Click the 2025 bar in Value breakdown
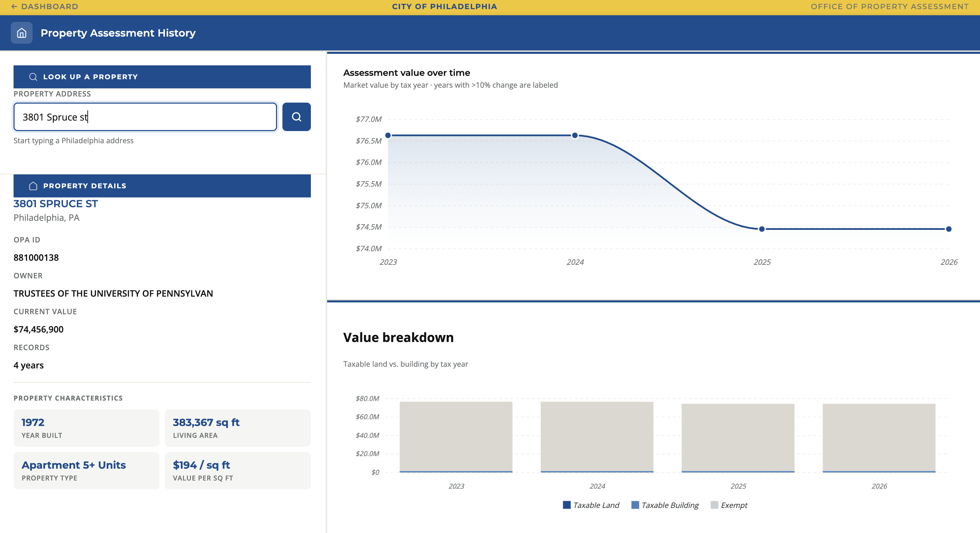The image size is (980, 533). coord(738,438)
